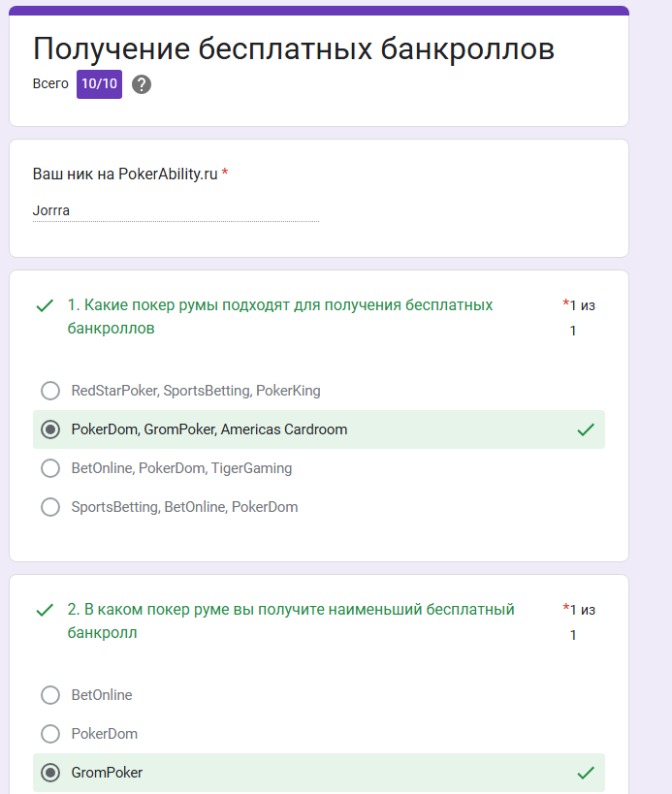Click the 10/10 total score badge
Screen dimensions: 672x794
pyautogui.click(x=99, y=84)
